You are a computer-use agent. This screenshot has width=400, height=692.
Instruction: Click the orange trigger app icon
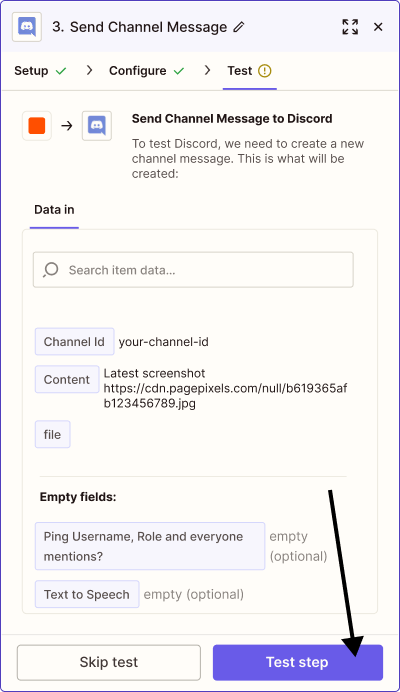pos(37,126)
